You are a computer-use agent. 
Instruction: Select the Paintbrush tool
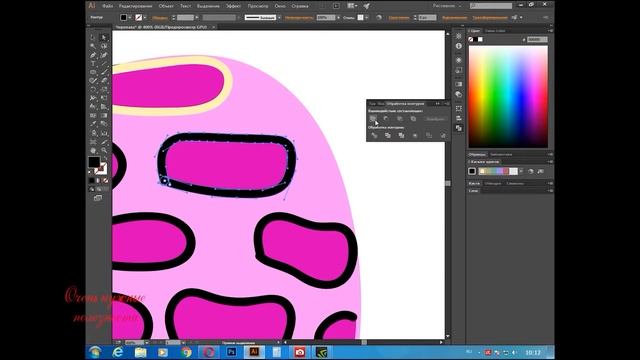(x=104, y=71)
